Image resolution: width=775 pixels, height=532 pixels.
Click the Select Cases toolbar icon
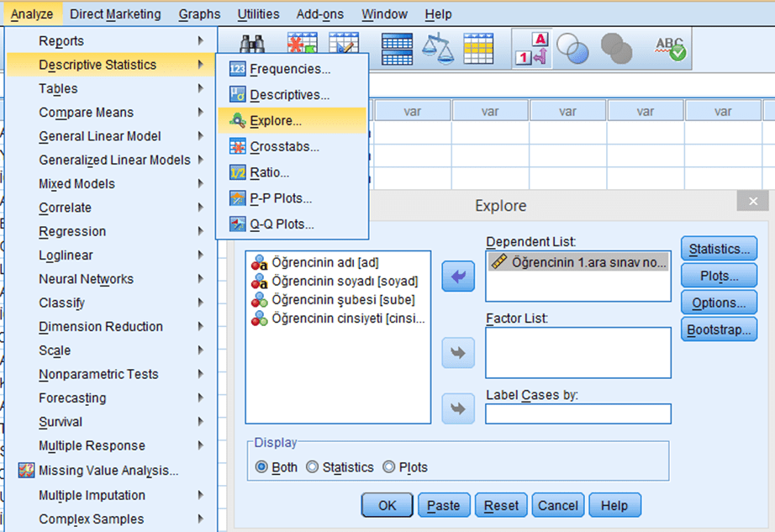click(478, 48)
